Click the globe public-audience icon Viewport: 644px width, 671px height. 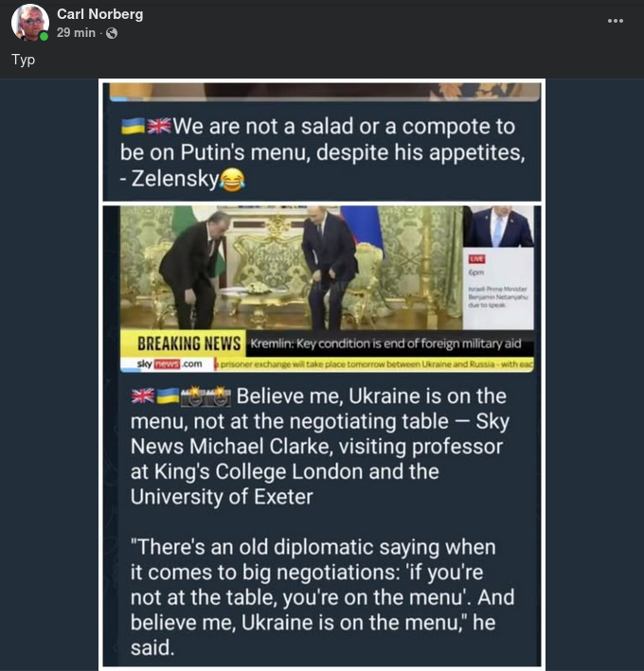tap(112, 33)
